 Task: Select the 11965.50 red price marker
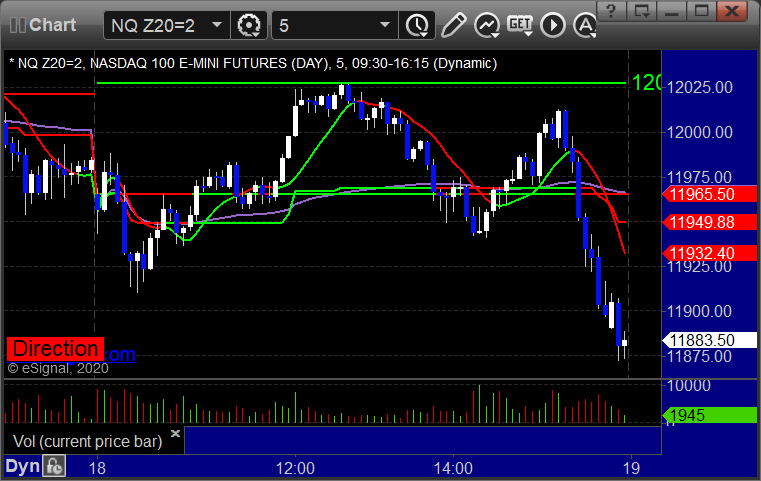pyautogui.click(x=710, y=194)
